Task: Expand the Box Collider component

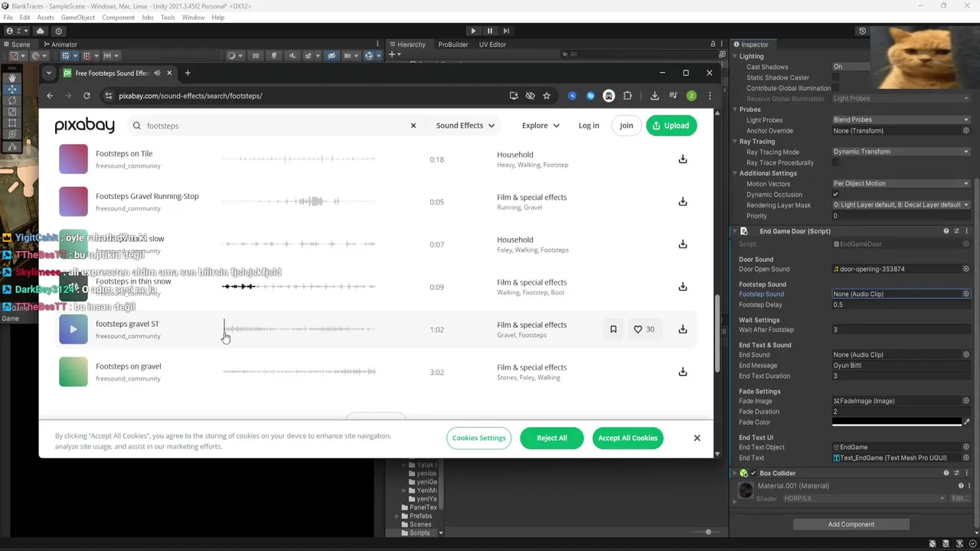Action: (735, 473)
